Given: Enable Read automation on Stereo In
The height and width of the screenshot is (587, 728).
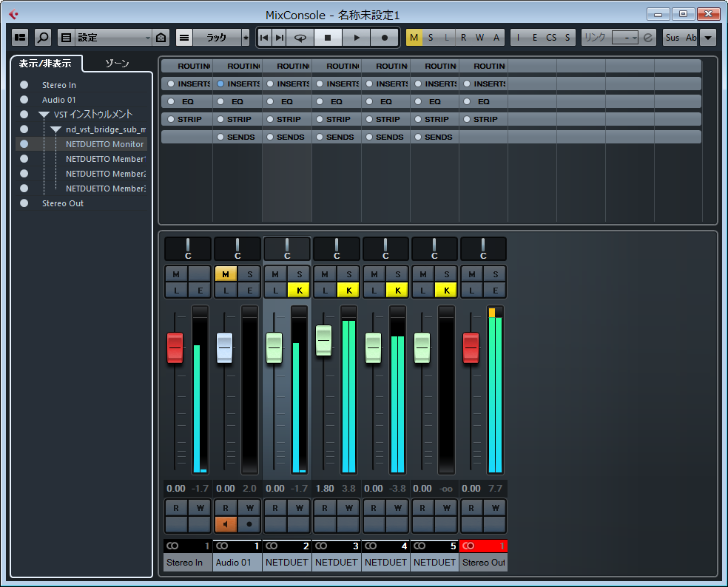Looking at the screenshot, I should (176, 508).
